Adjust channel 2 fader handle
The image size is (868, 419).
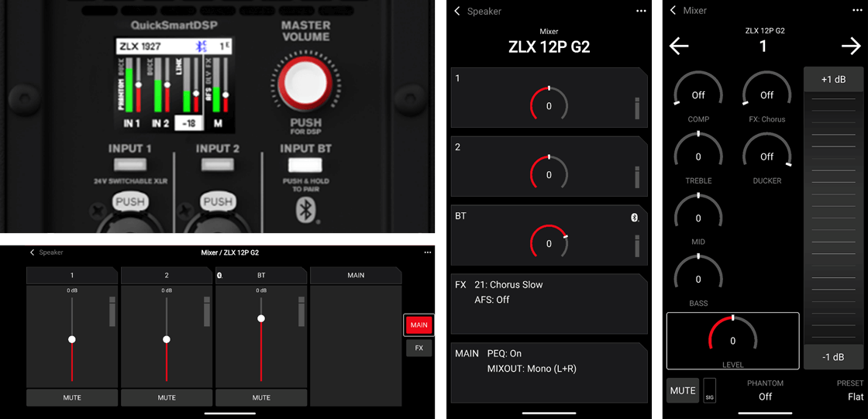pos(167,339)
